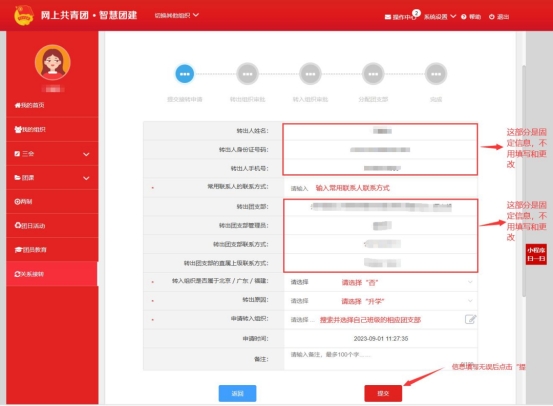This screenshot has width=553, height=406.
Task: Open the Beijing/Guangdong/Fujian organization dropdown
Action: pos(381,282)
